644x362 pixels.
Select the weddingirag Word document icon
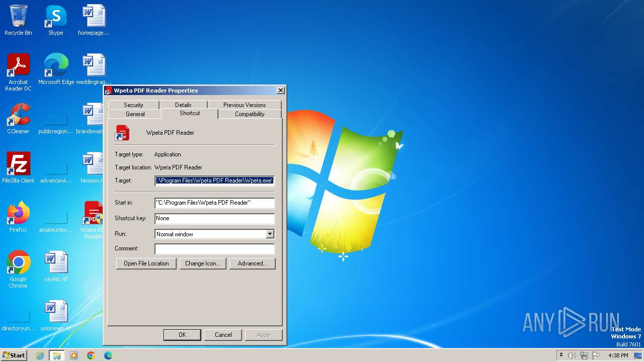pyautogui.click(x=94, y=69)
